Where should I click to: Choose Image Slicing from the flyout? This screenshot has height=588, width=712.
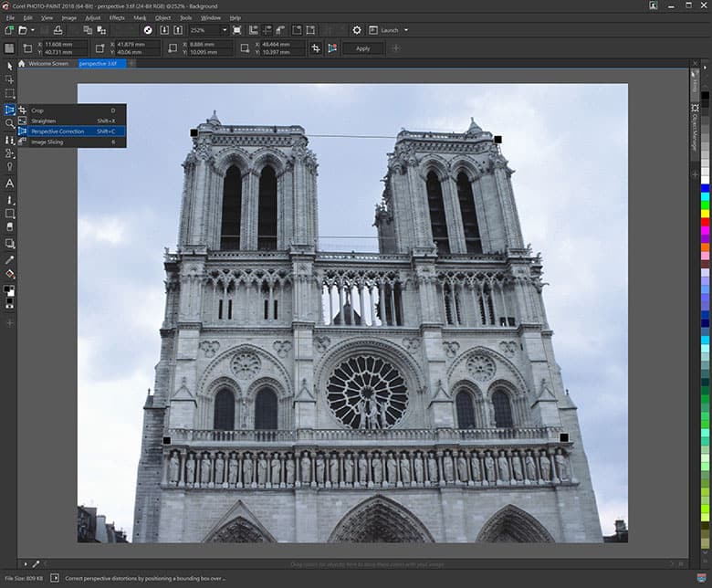47,142
